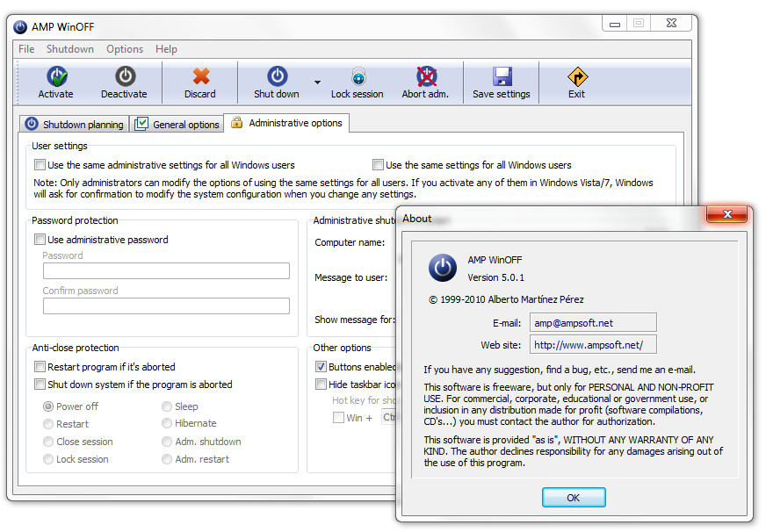Close the About dialog
Screen dimensions: 766x532
click(727, 214)
